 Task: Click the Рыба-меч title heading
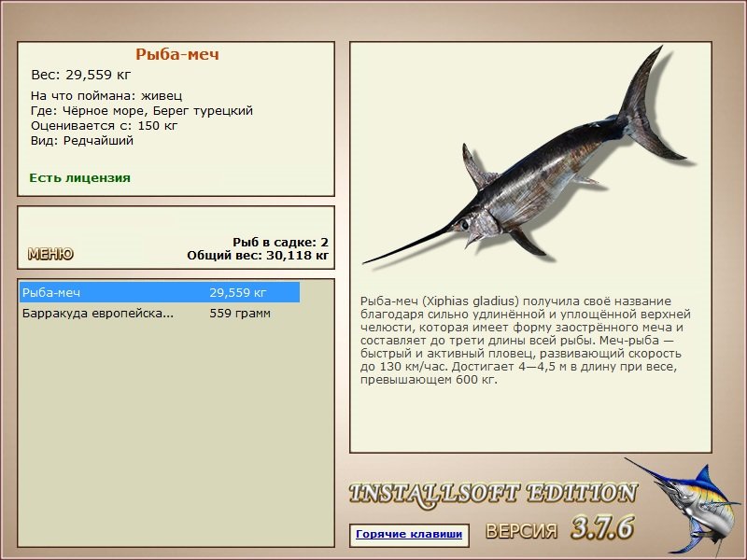point(177,54)
